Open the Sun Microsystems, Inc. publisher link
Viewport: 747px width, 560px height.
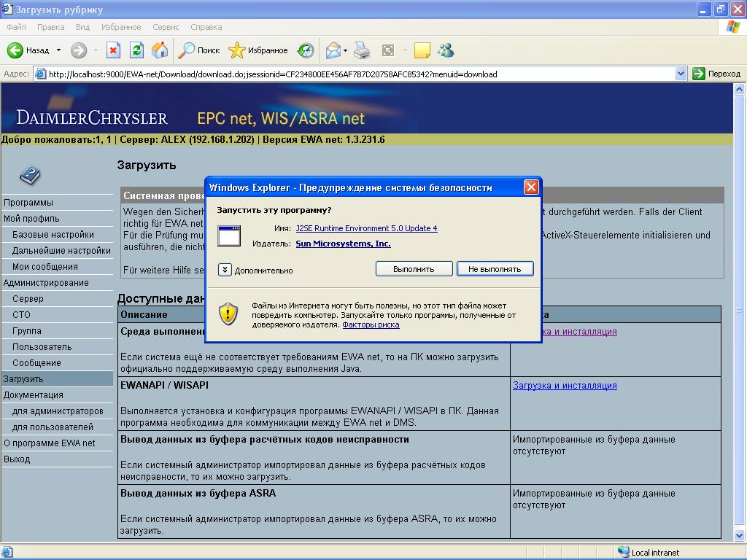pyautogui.click(x=343, y=244)
